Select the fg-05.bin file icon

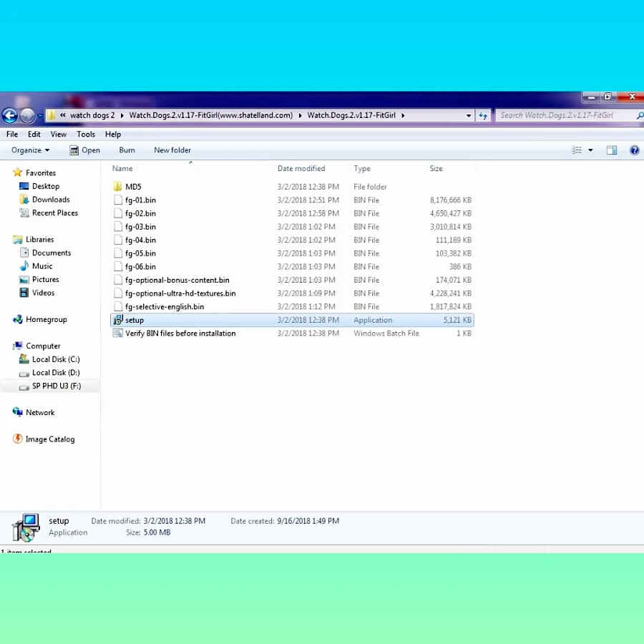118,253
